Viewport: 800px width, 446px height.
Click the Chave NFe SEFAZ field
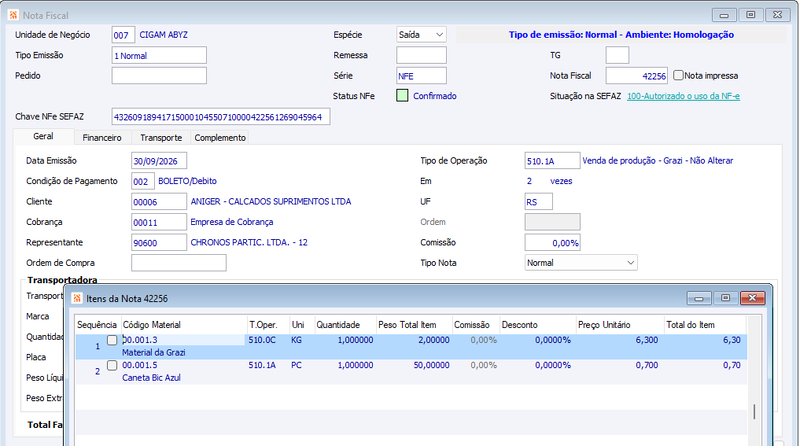(221, 116)
